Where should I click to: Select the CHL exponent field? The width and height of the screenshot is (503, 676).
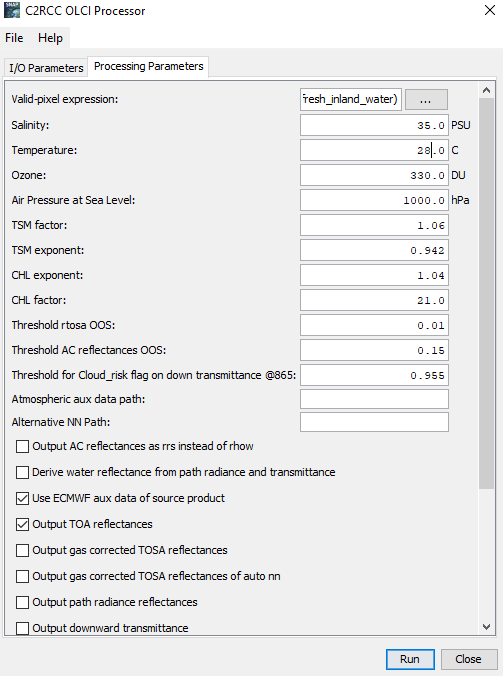tap(374, 275)
